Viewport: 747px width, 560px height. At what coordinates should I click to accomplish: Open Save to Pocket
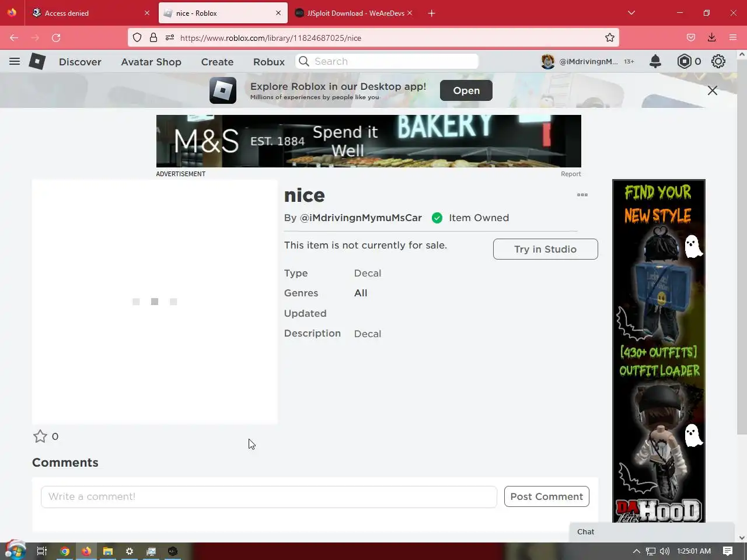point(691,38)
